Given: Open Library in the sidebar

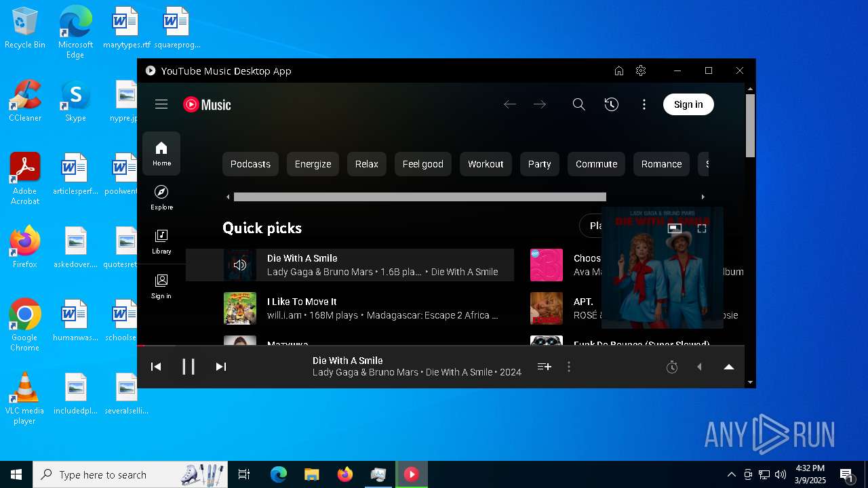Looking at the screenshot, I should (161, 242).
